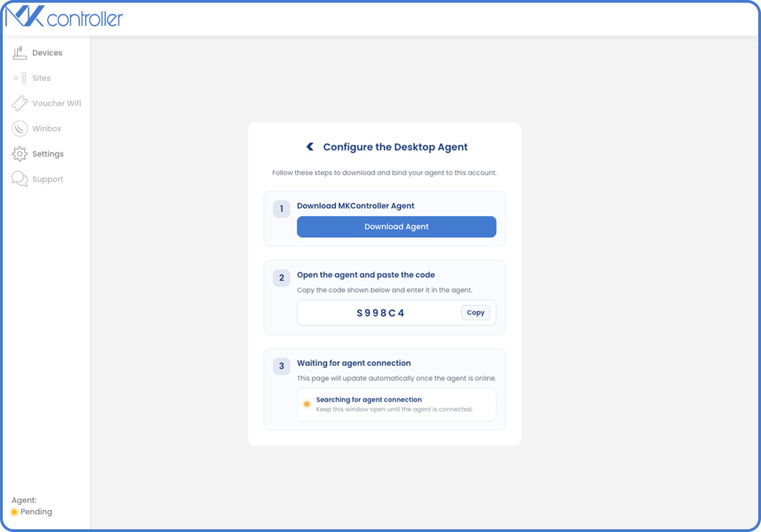Click the step 1 number badge
This screenshot has width=761, height=532.
(x=281, y=209)
